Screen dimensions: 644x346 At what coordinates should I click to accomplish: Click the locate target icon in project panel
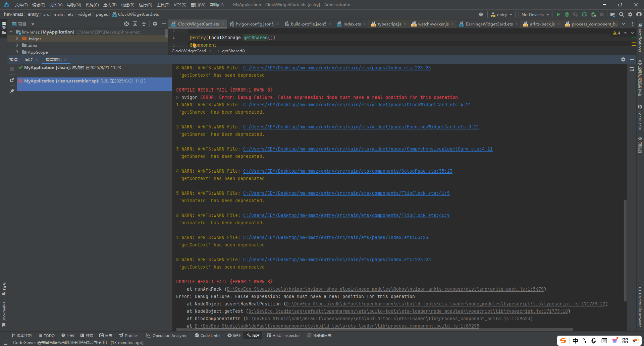126,24
